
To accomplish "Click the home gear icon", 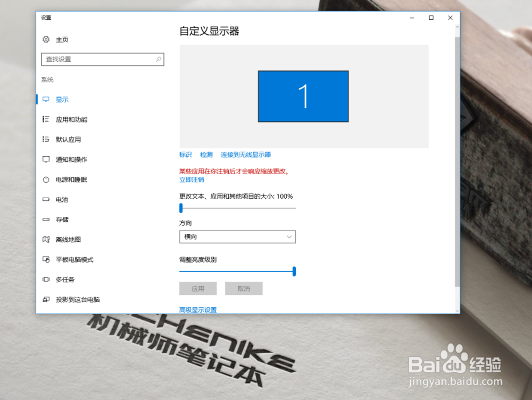I will click(46, 39).
